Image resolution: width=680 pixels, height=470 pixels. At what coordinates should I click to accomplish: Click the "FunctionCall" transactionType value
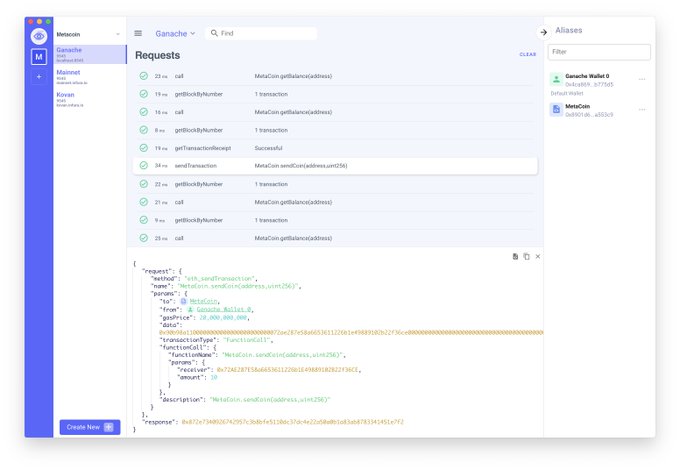tap(246, 340)
